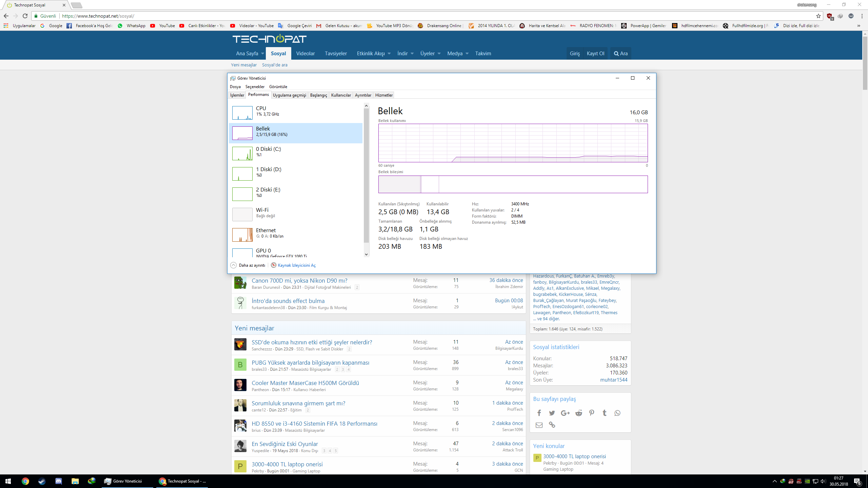Open Takvim navigation item

pos(483,54)
